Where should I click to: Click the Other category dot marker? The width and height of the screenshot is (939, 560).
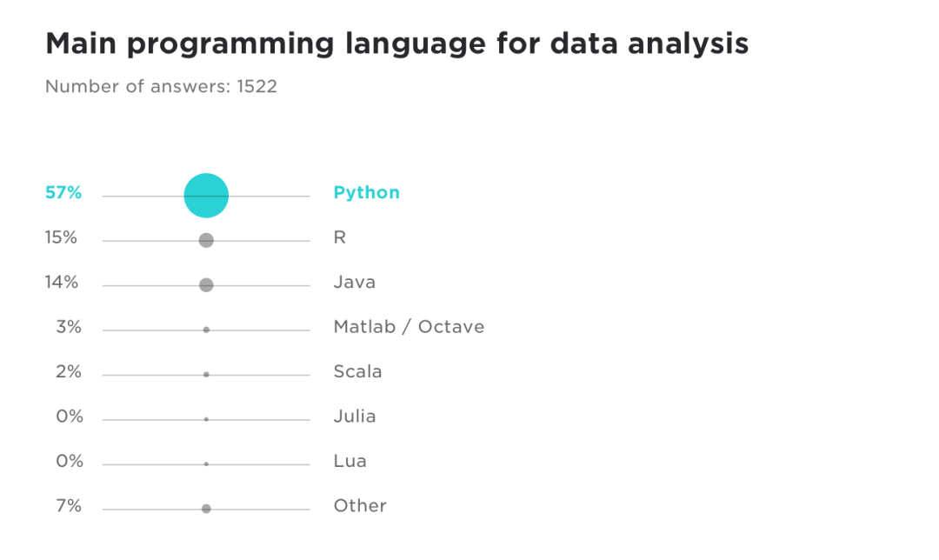tap(206, 509)
